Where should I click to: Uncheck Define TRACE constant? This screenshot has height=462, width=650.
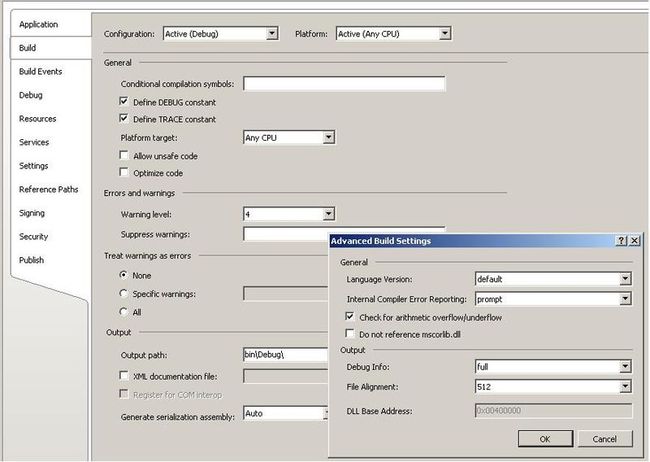click(124, 118)
